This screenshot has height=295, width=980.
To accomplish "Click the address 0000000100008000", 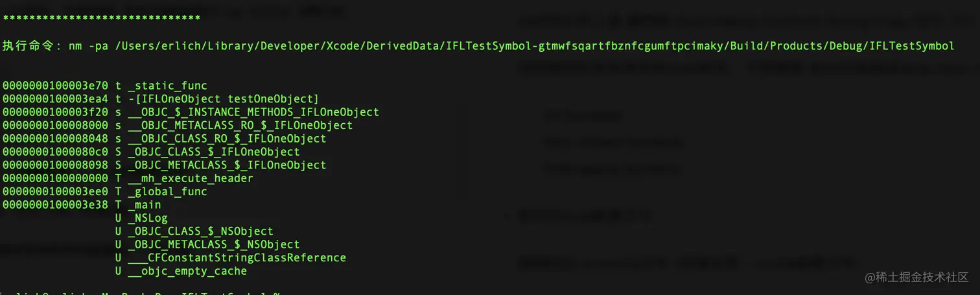I will (x=55, y=125).
